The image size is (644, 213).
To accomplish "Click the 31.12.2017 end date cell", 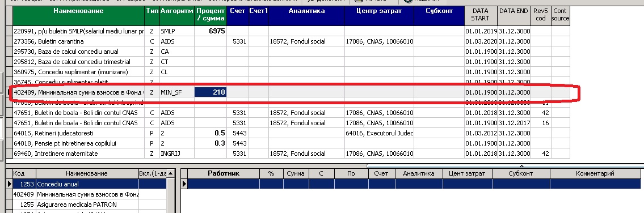I will 514,123.
